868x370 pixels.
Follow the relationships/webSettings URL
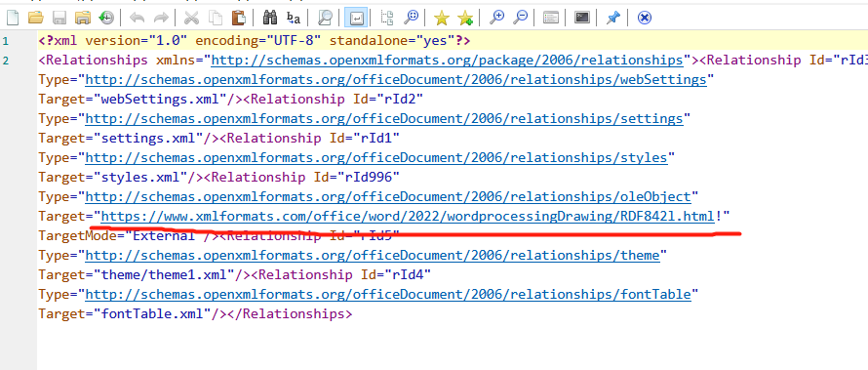tap(396, 80)
